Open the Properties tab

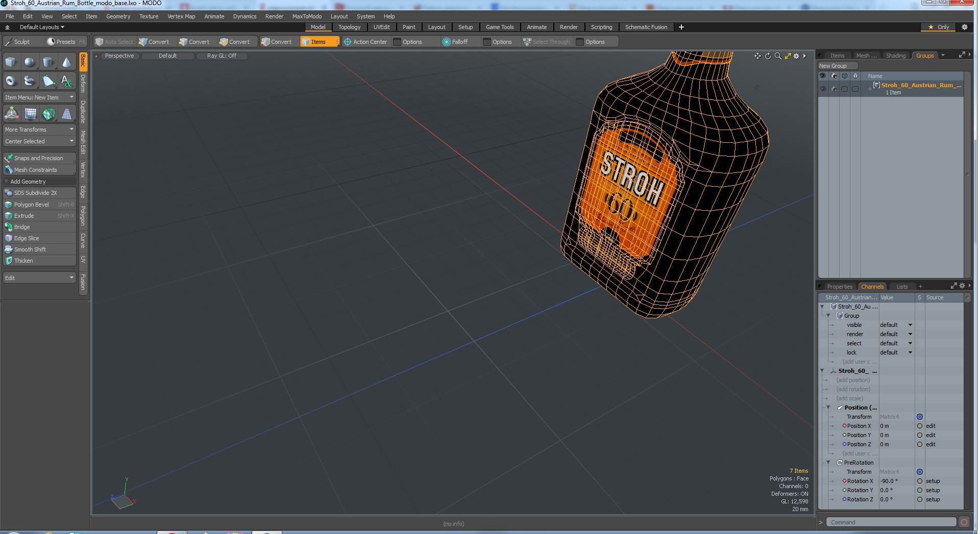(840, 287)
